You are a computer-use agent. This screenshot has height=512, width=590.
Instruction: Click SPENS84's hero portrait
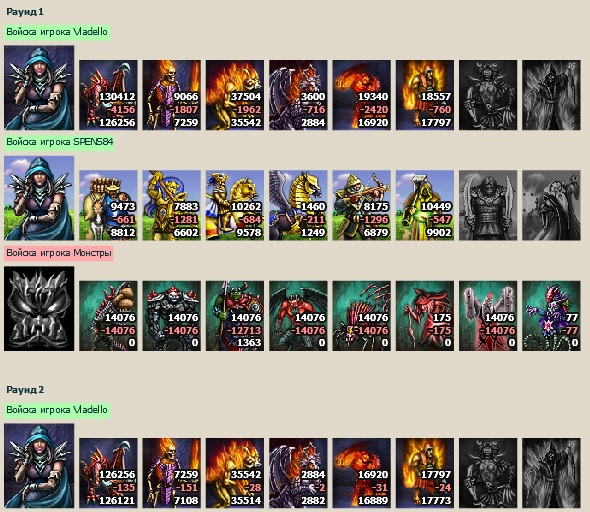39,198
